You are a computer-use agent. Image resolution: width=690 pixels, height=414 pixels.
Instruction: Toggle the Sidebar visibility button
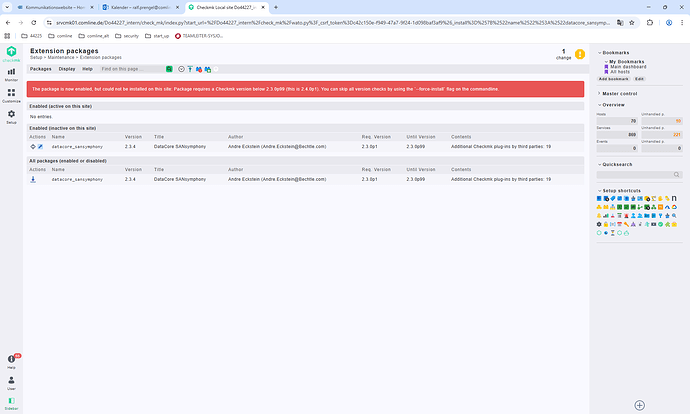[x=11, y=403]
